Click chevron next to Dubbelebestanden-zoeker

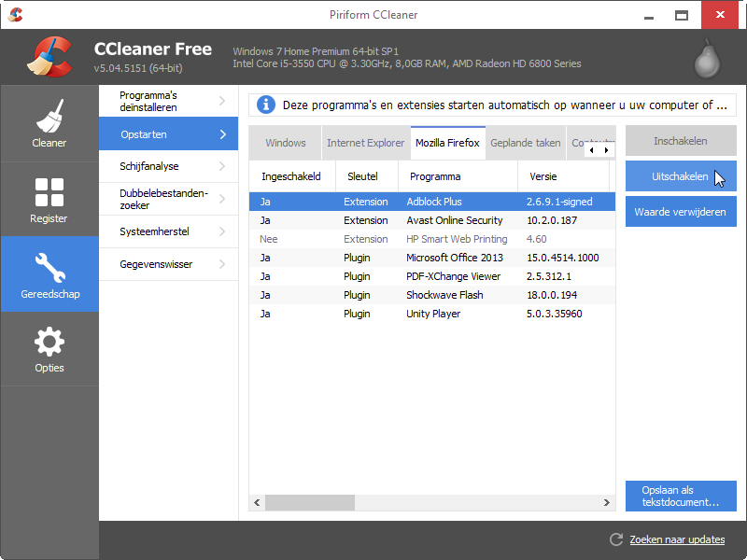[x=222, y=199]
